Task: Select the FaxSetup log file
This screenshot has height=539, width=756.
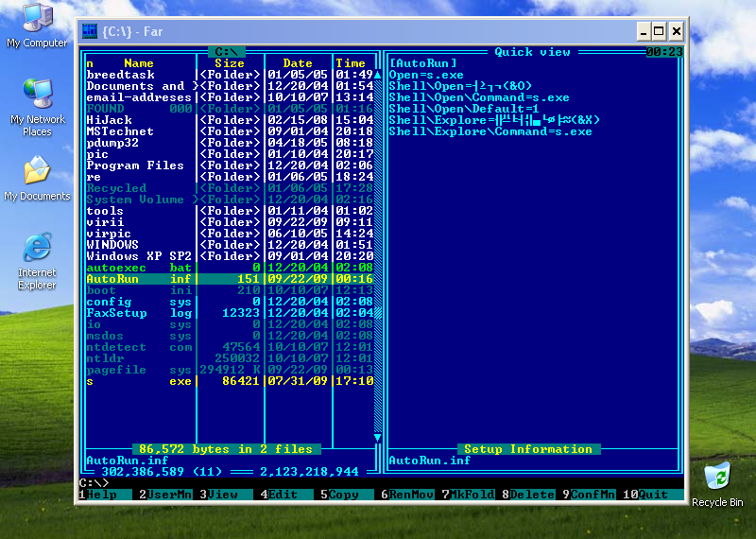Action: (x=230, y=313)
